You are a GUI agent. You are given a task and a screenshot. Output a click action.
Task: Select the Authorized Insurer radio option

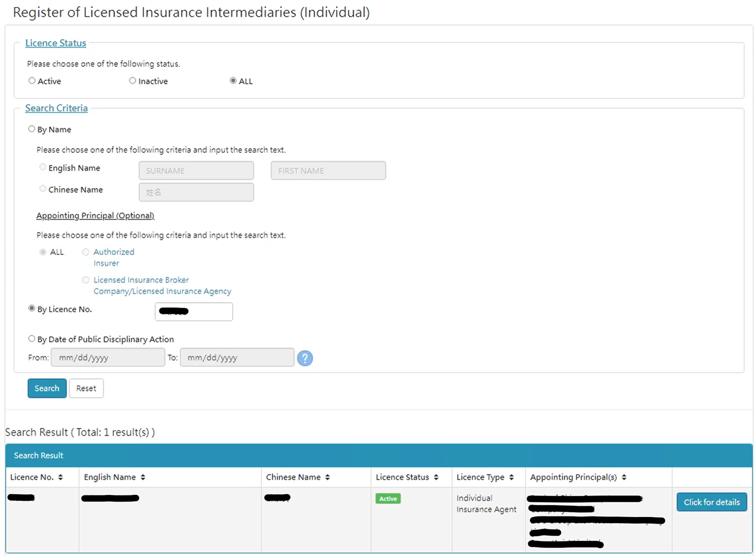pyautogui.click(x=85, y=252)
